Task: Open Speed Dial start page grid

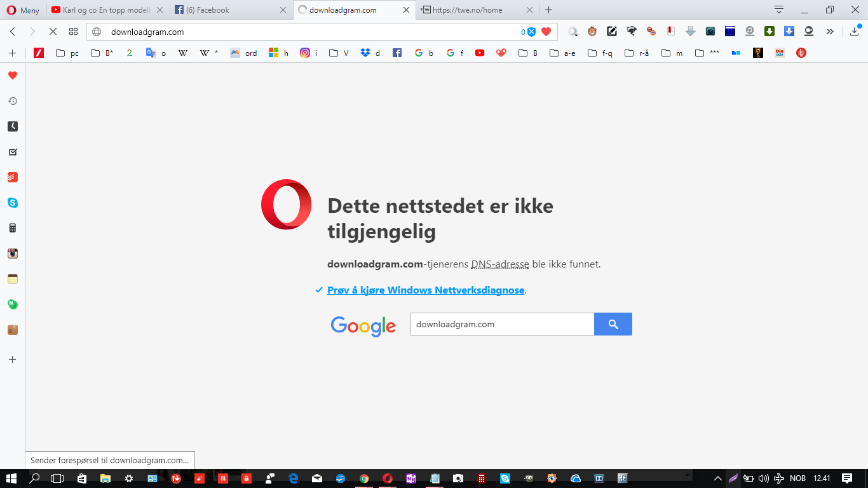Action: [x=74, y=32]
